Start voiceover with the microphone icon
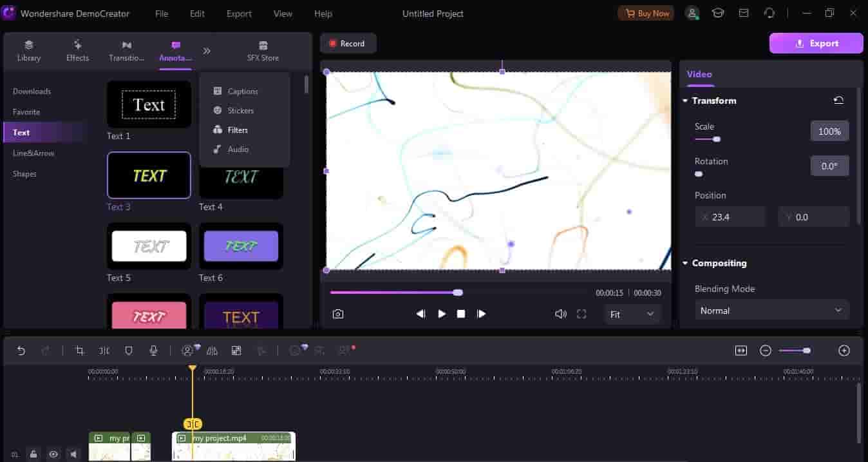The width and height of the screenshot is (868, 462). coord(153,351)
